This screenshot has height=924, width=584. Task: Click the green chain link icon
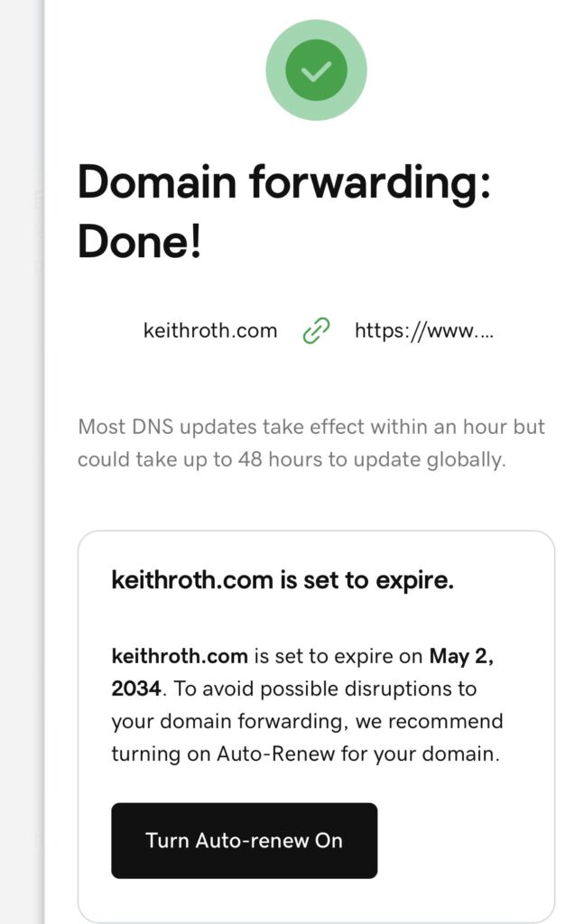316,330
